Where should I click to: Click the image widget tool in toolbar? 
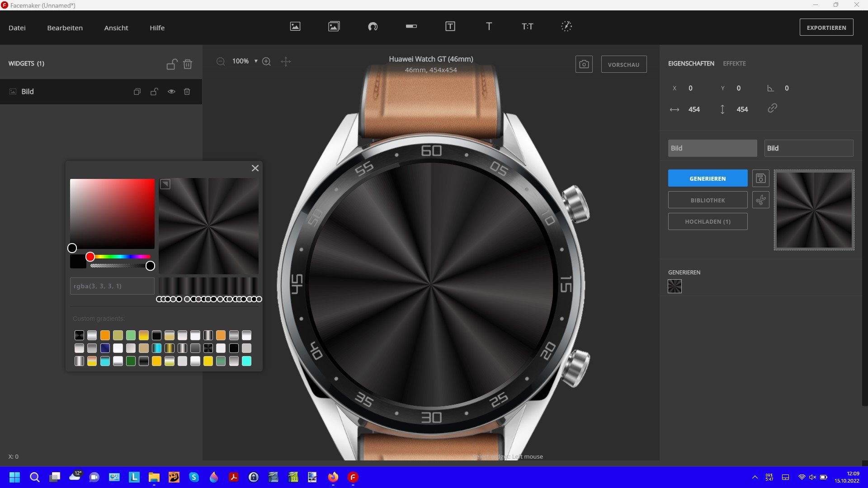coord(295,27)
